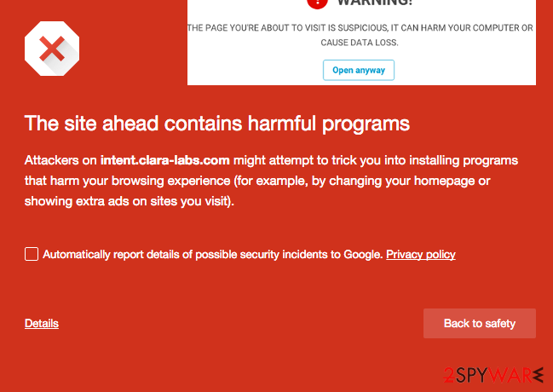Enable automatic reporting of security incidents checkbox

pyautogui.click(x=32, y=254)
